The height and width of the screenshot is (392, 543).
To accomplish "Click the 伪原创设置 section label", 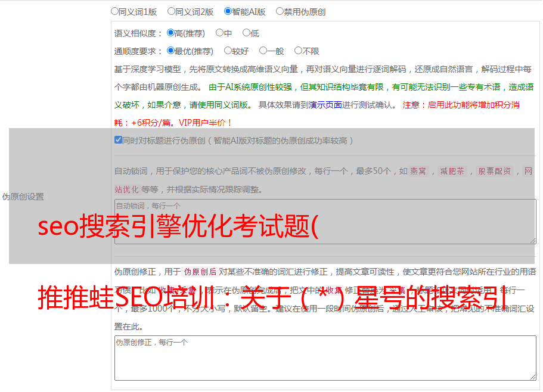I will (23, 197).
